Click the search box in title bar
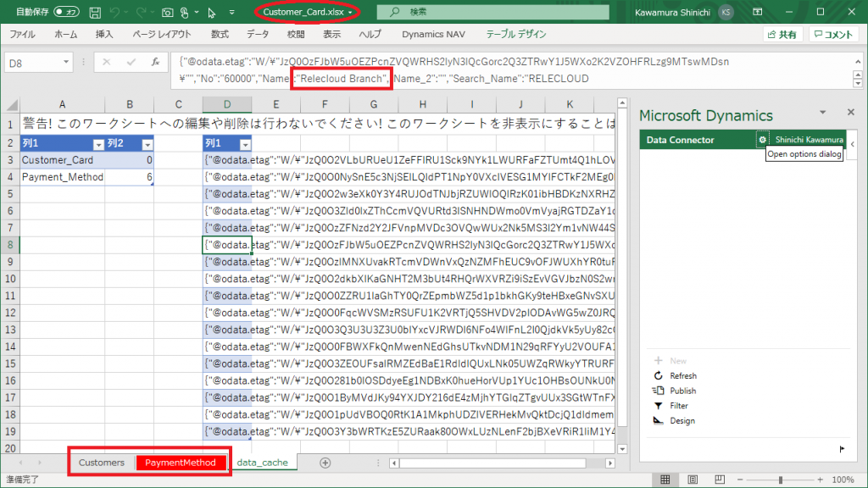This screenshot has height=488, width=868. pyautogui.click(x=492, y=12)
